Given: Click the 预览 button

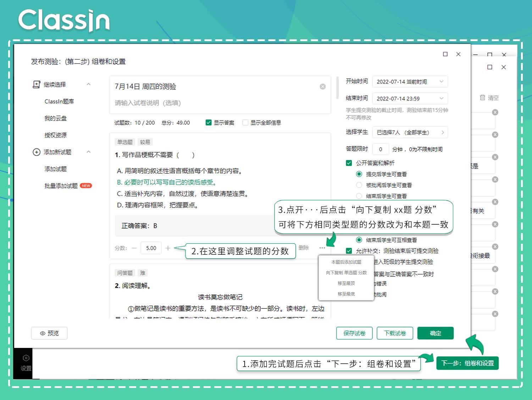Looking at the screenshot, I should pos(49,333).
